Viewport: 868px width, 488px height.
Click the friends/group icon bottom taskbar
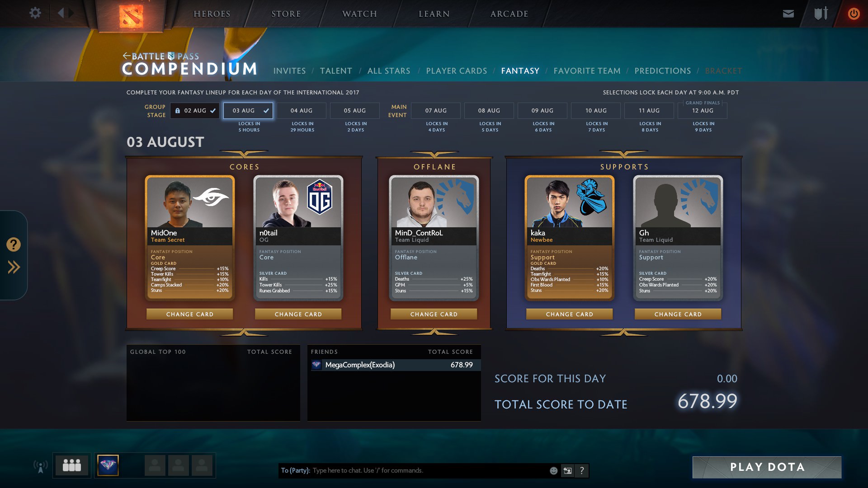point(71,466)
